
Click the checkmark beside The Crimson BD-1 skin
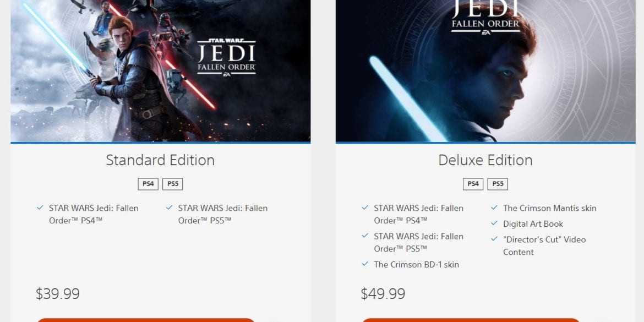click(x=365, y=264)
